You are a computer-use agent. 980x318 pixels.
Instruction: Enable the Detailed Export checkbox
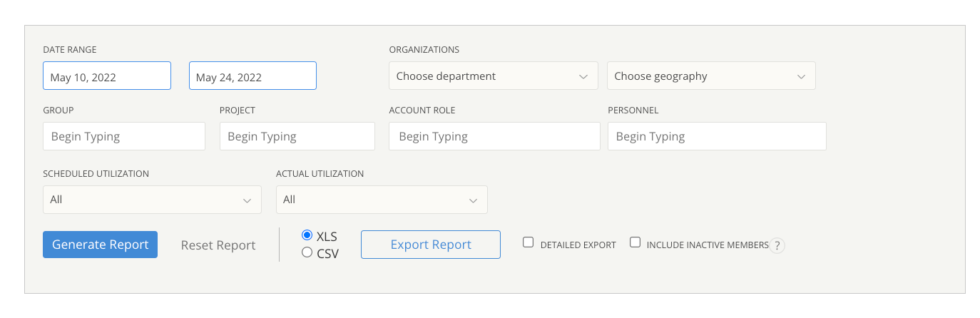pos(529,242)
